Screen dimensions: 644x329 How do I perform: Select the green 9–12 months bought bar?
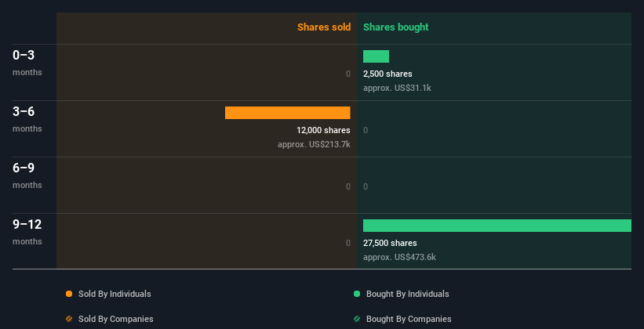click(x=497, y=226)
